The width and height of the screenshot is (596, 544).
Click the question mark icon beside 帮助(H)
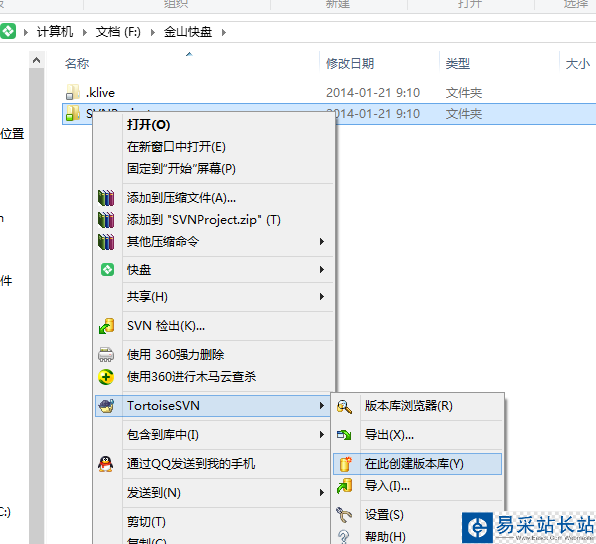344,537
